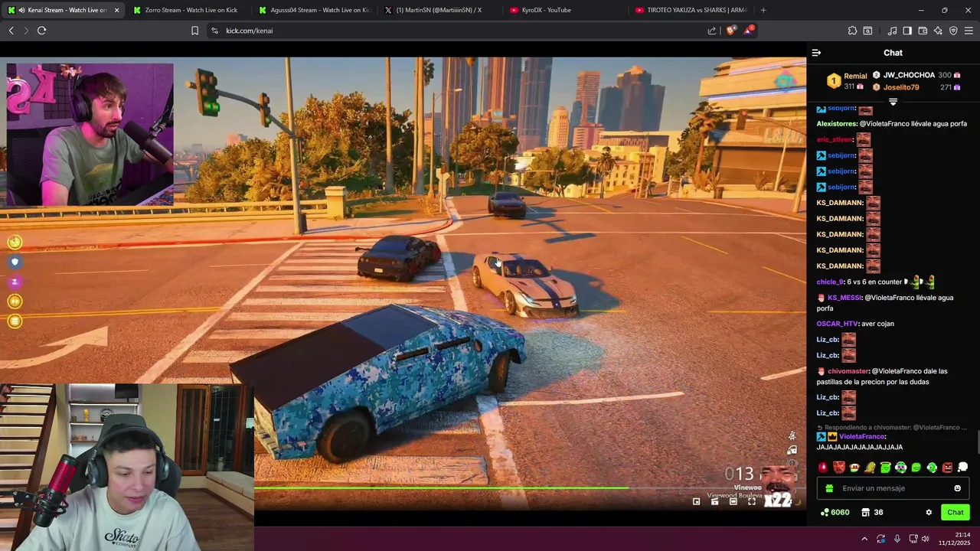The width and height of the screenshot is (980, 551).
Task: Open Brave Shields lion icon
Action: [730, 31]
